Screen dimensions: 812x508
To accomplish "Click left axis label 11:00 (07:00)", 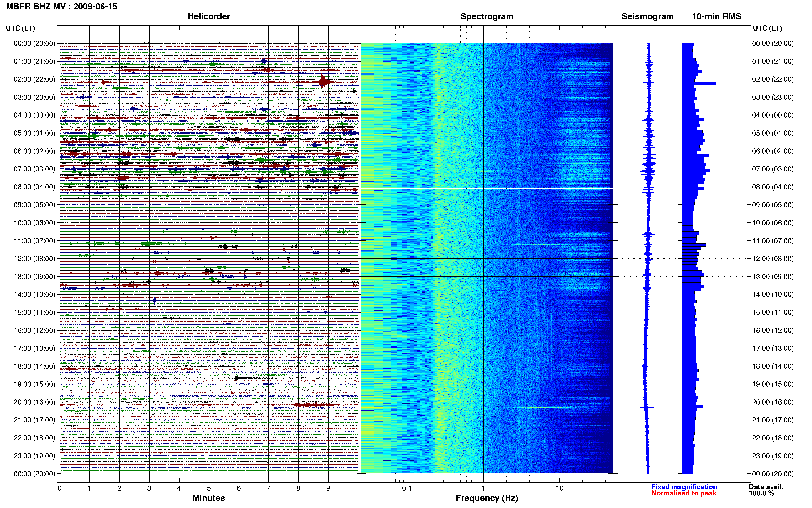I will point(34,241).
